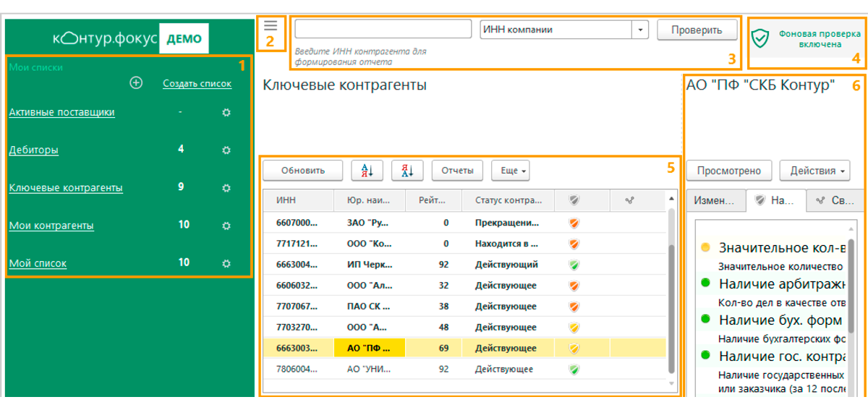Open the Дебиторы list
The height and width of the screenshot is (410, 868).
[x=33, y=150]
